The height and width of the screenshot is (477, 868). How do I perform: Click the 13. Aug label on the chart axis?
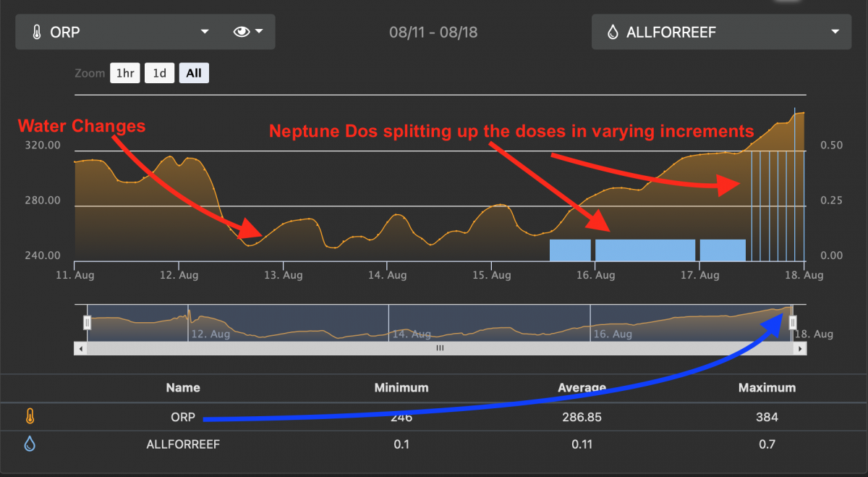[283, 275]
